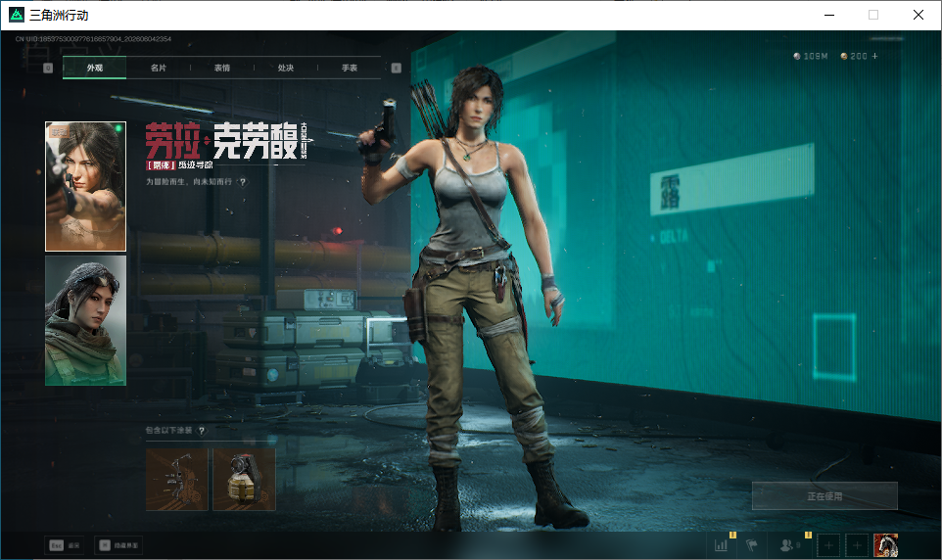Select the hooded scarf skin thumbnail

pyautogui.click(x=86, y=320)
